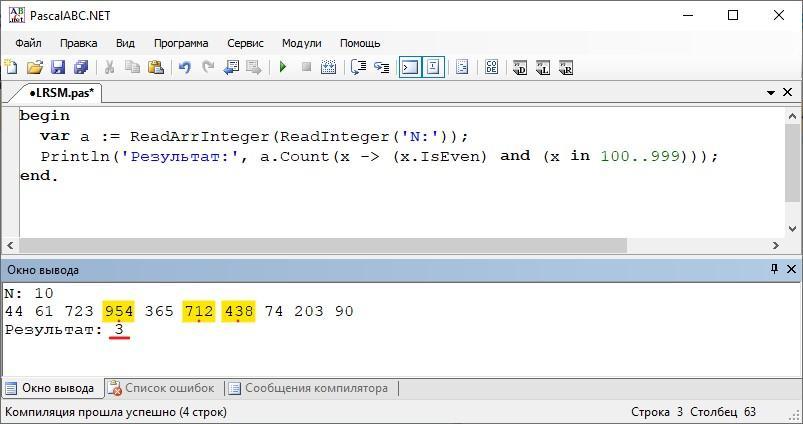Save all files with double-diskette icon
803x424 pixels.
[81, 67]
